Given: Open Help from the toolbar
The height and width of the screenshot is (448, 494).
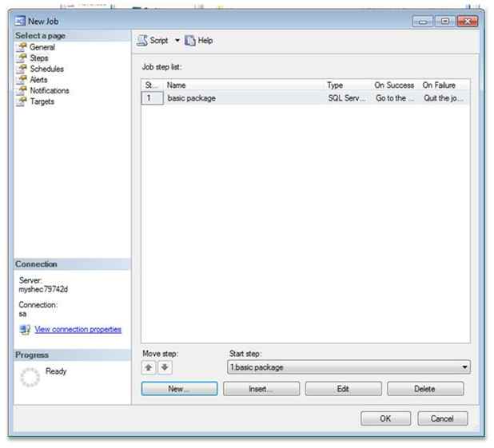Looking at the screenshot, I should click(199, 41).
